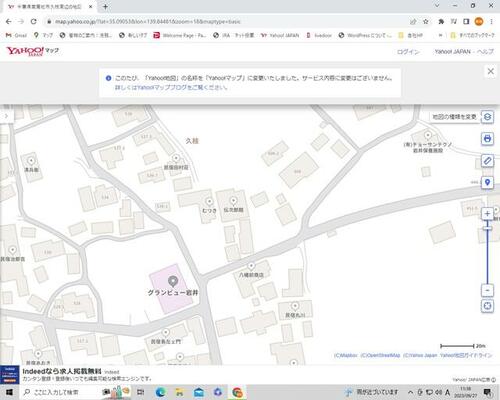This screenshot has width=500, height=400.
Task: Click the share page icon
Action: coord(413,22)
